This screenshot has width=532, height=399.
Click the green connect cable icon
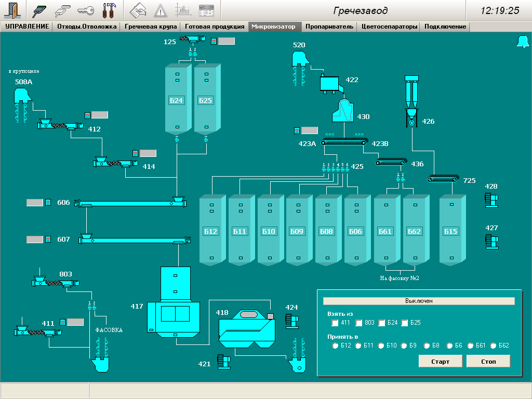tap(41, 10)
